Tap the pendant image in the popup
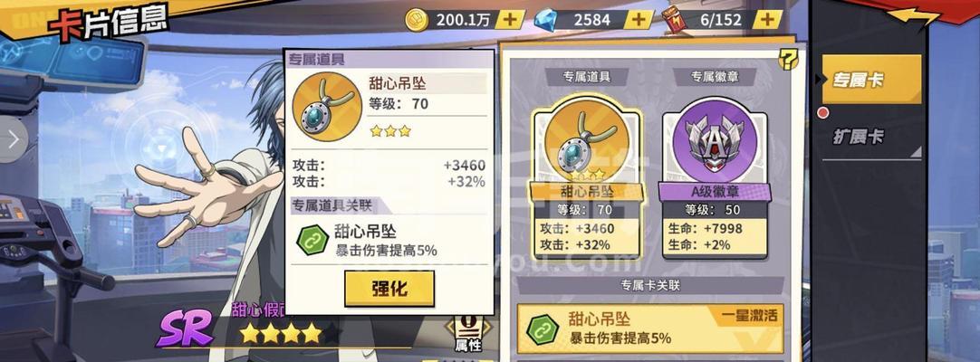 click(x=327, y=106)
